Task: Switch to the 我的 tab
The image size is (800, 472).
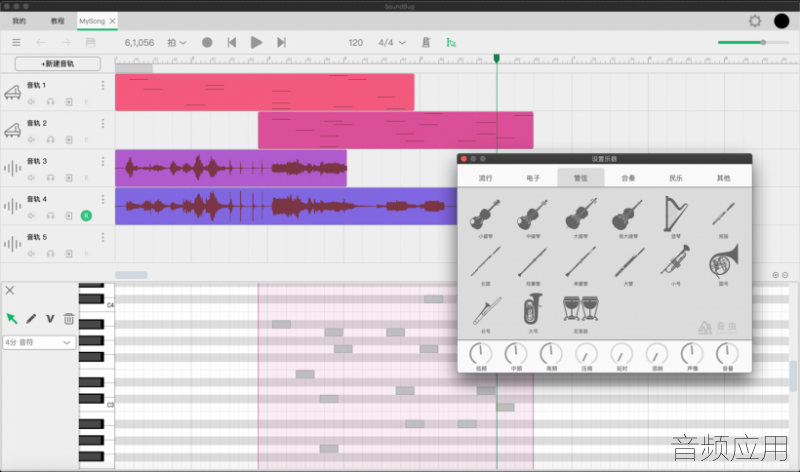Action: (19, 21)
